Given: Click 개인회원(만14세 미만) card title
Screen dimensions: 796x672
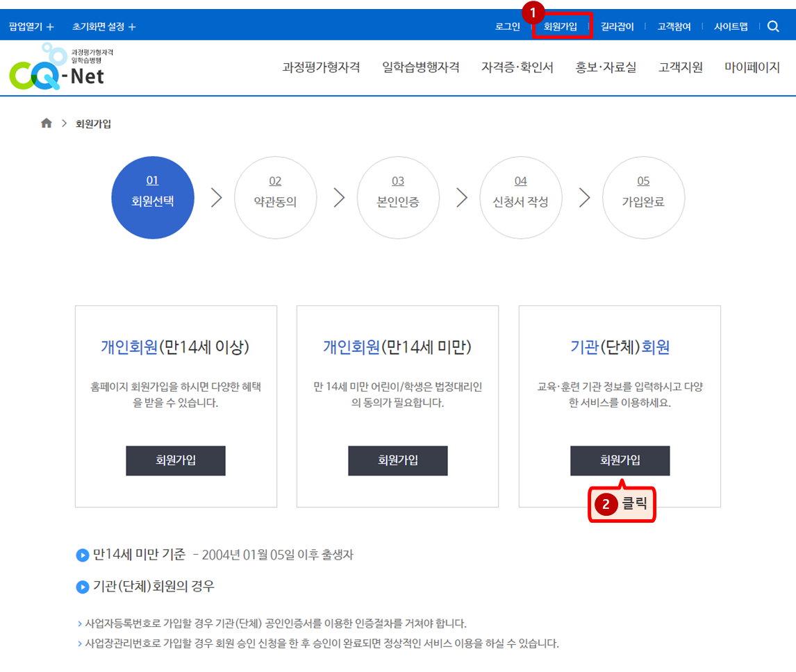Looking at the screenshot, I should [x=397, y=347].
